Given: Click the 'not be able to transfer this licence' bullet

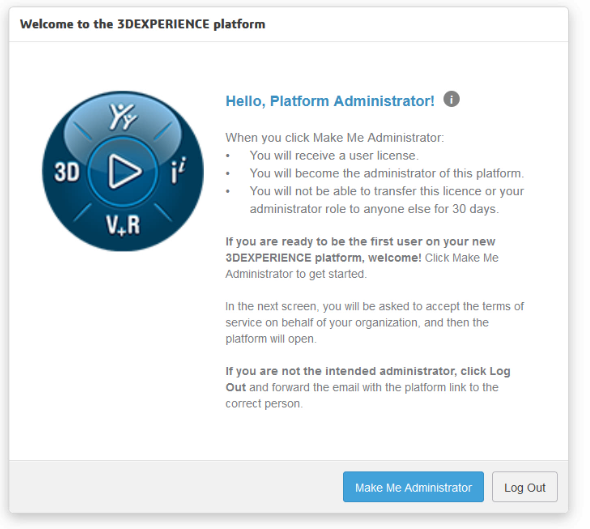Looking at the screenshot, I should (x=387, y=200).
